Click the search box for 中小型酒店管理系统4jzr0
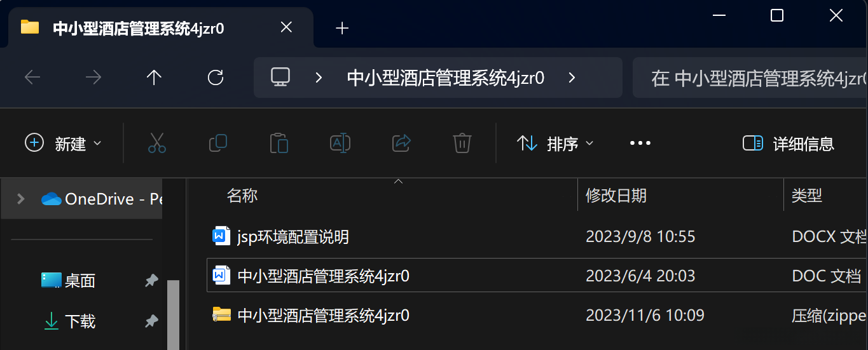 pos(750,78)
